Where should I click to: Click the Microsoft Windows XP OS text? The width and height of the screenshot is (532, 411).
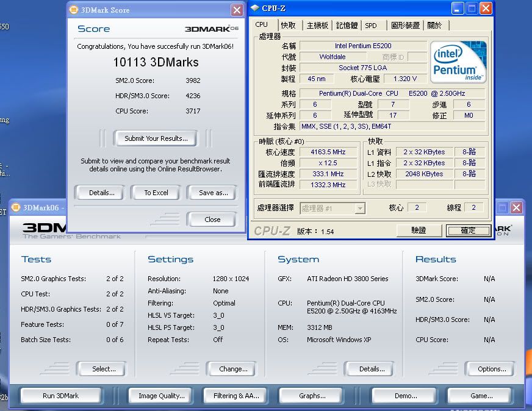coord(339,340)
